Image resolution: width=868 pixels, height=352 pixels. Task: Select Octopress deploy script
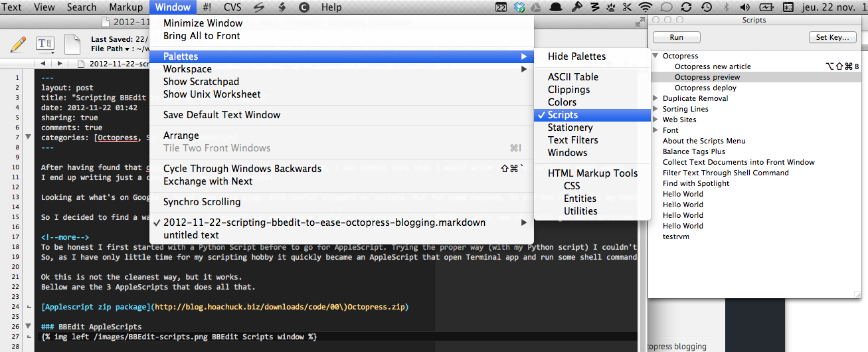coord(705,88)
